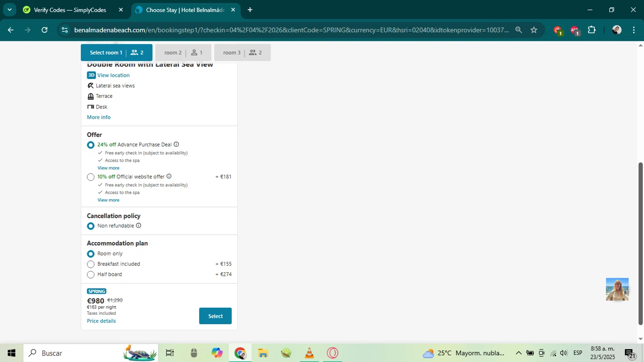644x362 pixels.
Task: Go forward to the next page
Action: coord(27,30)
